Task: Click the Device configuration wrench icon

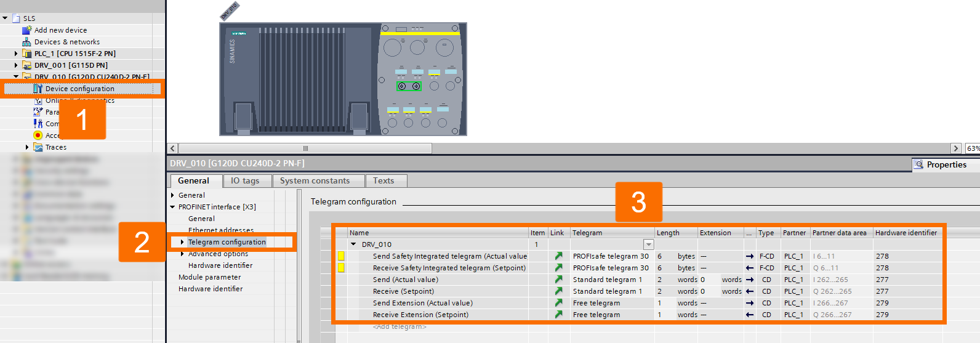Action: (x=38, y=89)
